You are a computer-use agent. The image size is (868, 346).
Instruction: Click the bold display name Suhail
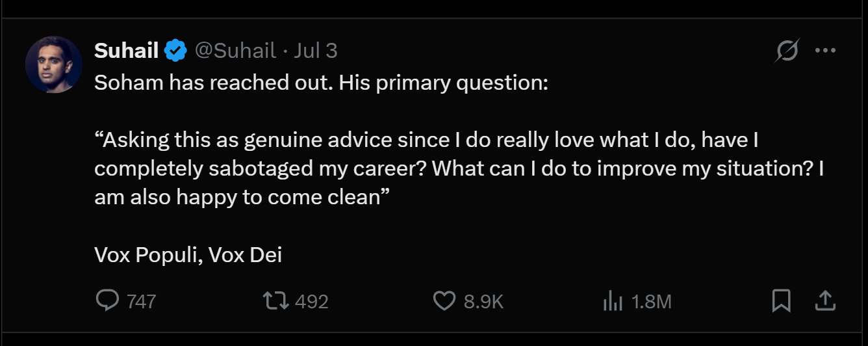coord(126,51)
